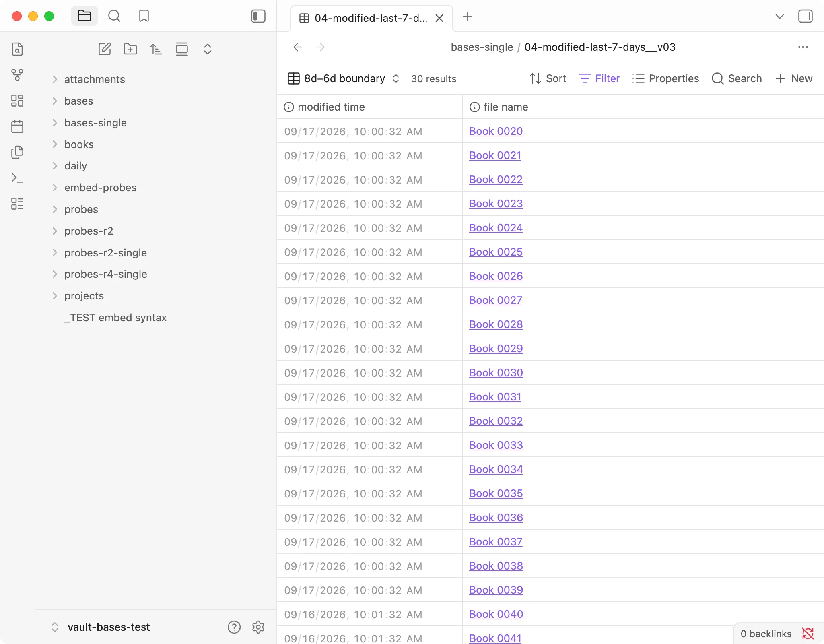The image size is (824, 644).
Task: Open the 8d–6d boundary view selector
Action: click(x=344, y=78)
